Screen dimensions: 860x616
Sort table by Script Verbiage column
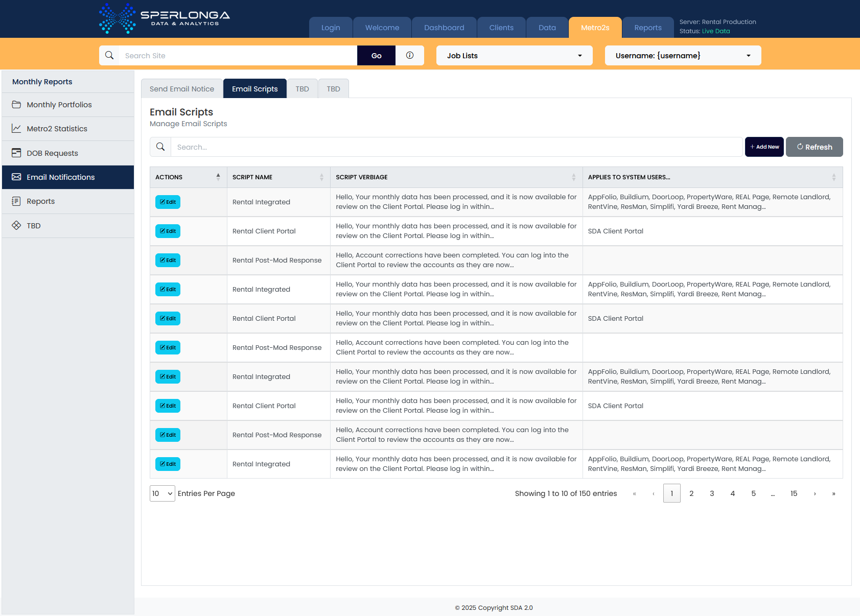[x=573, y=177]
